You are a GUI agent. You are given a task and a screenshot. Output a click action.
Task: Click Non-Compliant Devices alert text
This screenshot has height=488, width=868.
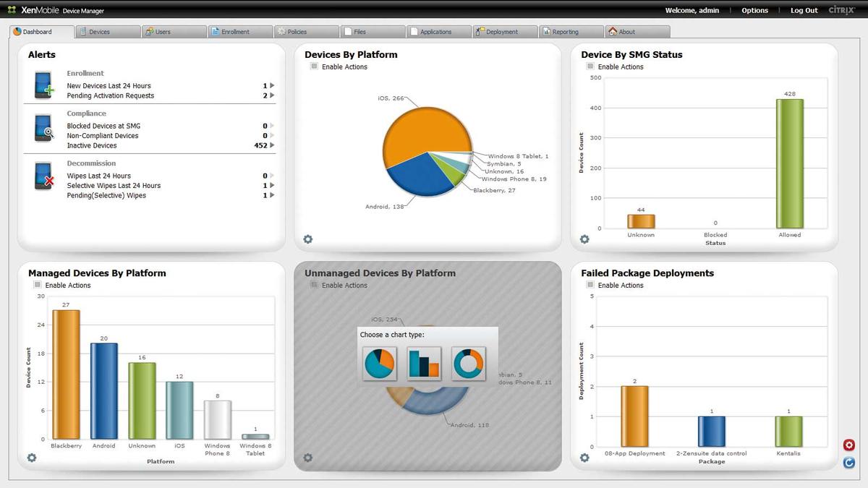tap(103, 136)
